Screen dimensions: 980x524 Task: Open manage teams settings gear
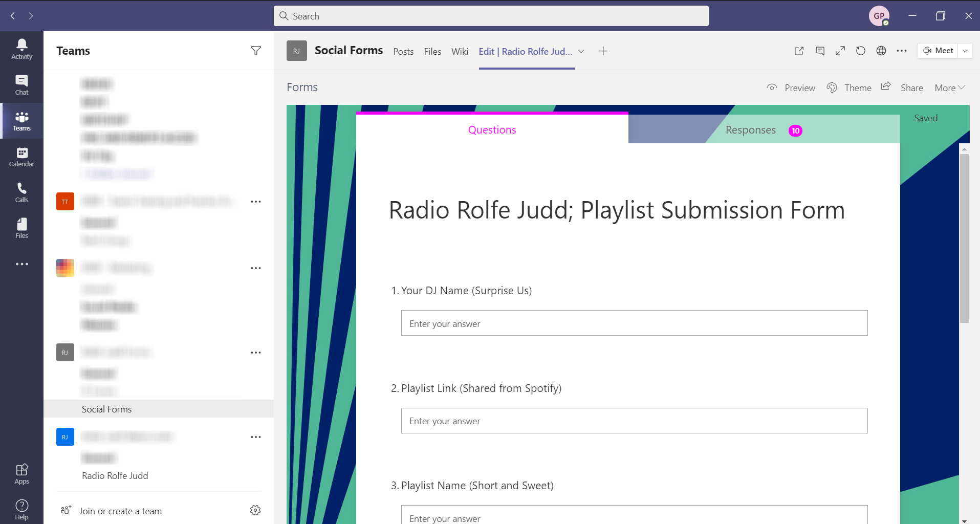pos(255,510)
